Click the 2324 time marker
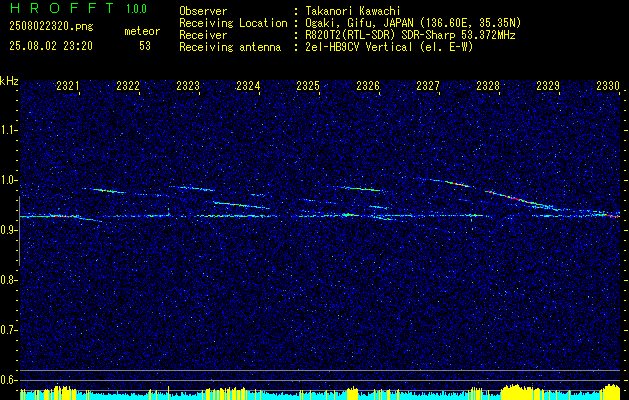The width and height of the screenshot is (629, 400). (x=248, y=85)
